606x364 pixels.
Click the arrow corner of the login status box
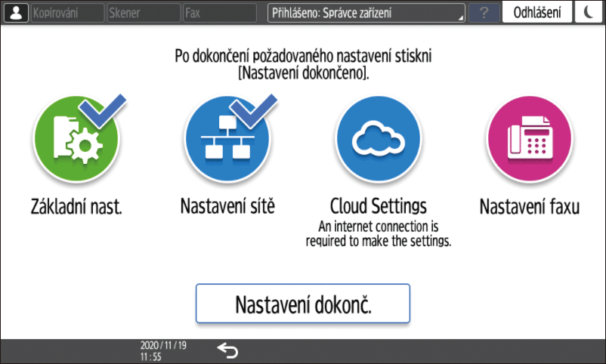(x=459, y=17)
